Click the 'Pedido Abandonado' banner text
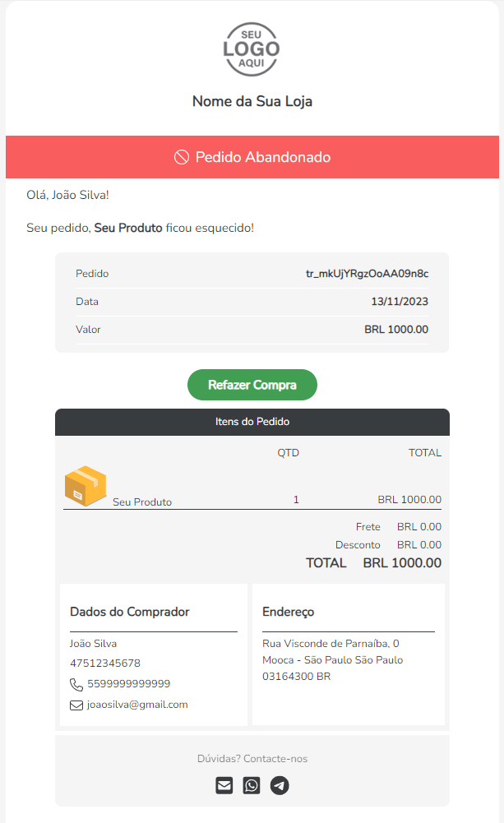The image size is (504, 823). coord(263,157)
